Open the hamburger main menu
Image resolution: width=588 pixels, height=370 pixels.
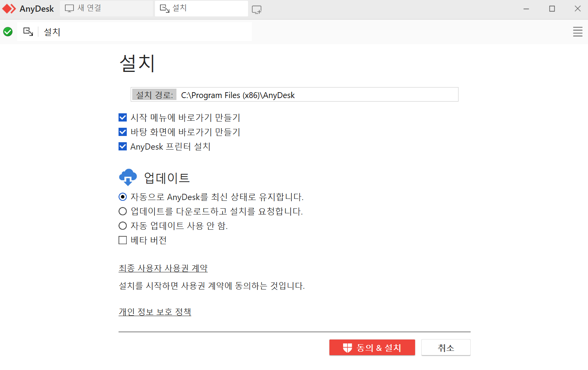click(577, 32)
